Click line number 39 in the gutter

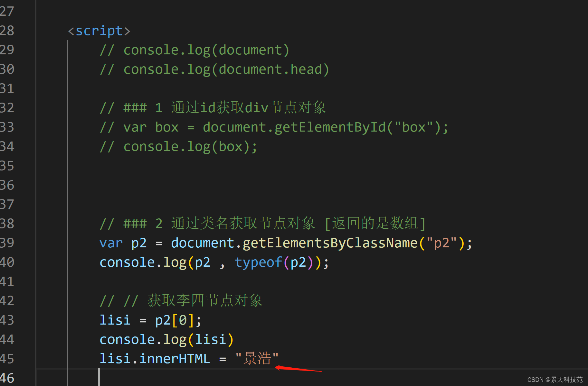[x=7, y=243]
